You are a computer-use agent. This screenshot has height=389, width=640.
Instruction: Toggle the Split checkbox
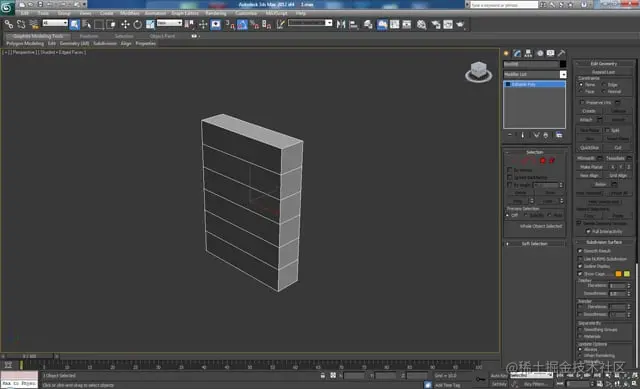coord(607,130)
